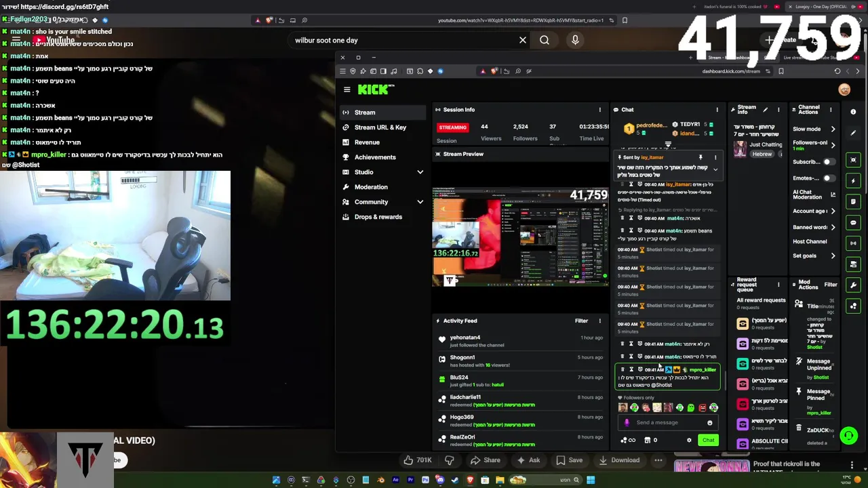The height and width of the screenshot is (488, 868).
Task: Open Session Info panel three-dot options
Action: (x=599, y=110)
